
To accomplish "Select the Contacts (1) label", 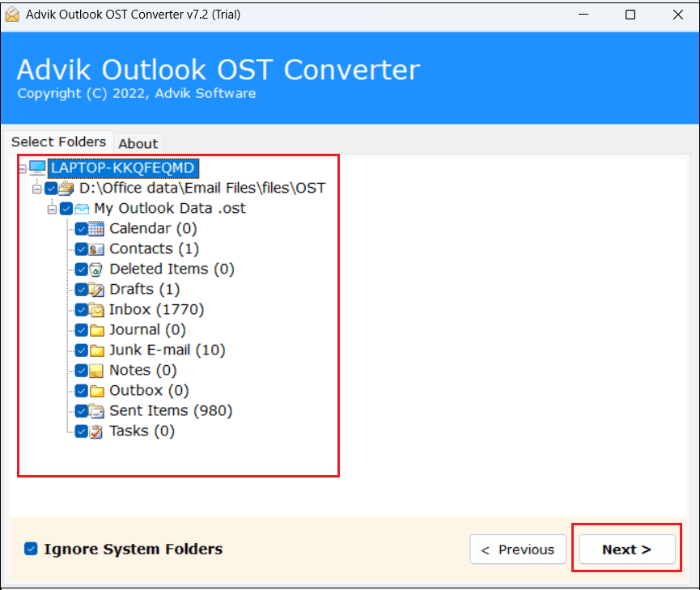I will click(155, 248).
